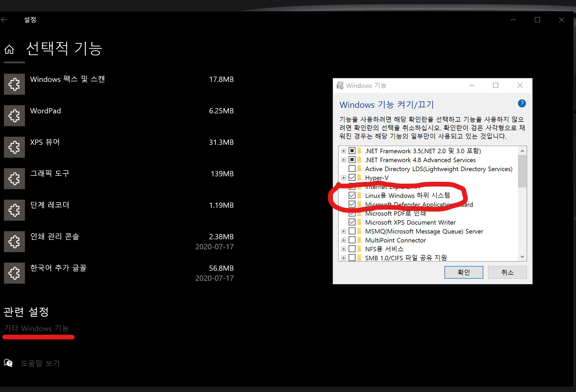
Task: Expand the .NET Framework 4.8 Advanced Services node
Action: click(x=344, y=160)
